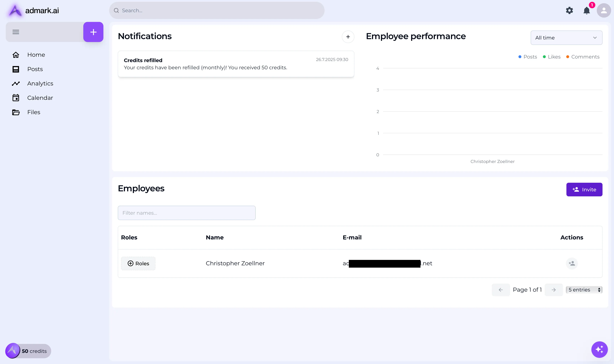614x364 pixels.
Task: Toggle Likes series in chart legend
Action: (552, 57)
